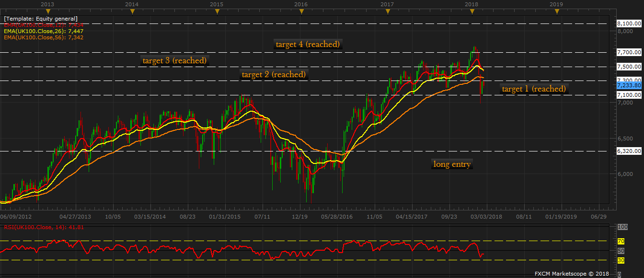The image size is (644, 278).
Task: Click the 7,100.00 line price label
Action: pos(629,95)
